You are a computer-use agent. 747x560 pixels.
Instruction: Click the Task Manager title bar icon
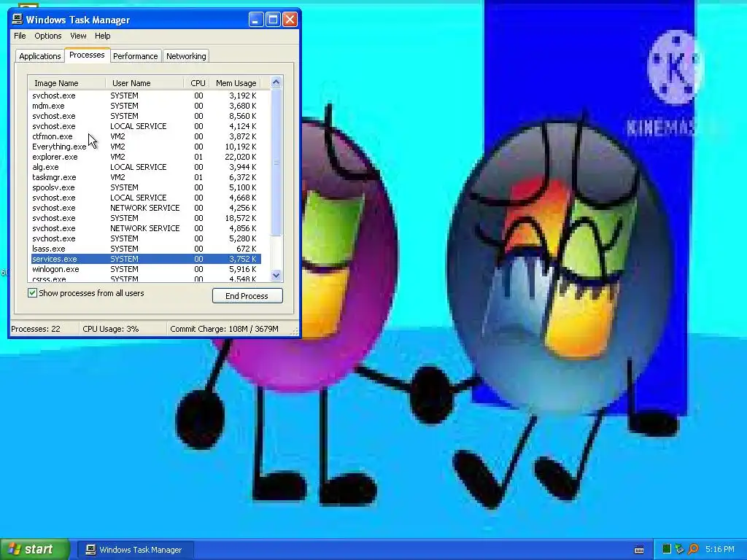click(18, 19)
